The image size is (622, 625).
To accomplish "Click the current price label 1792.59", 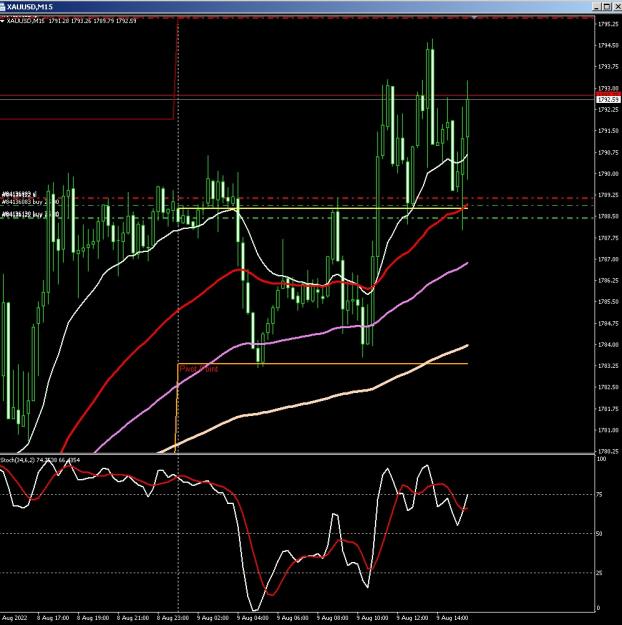I will click(x=608, y=99).
